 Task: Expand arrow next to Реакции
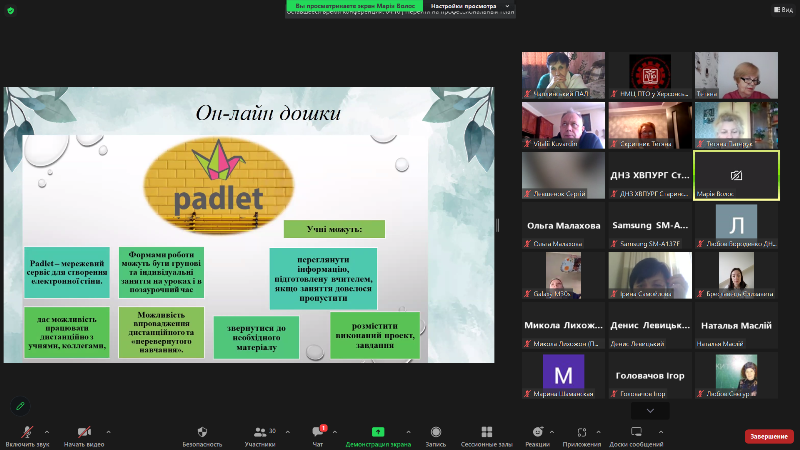pyautogui.click(x=552, y=432)
